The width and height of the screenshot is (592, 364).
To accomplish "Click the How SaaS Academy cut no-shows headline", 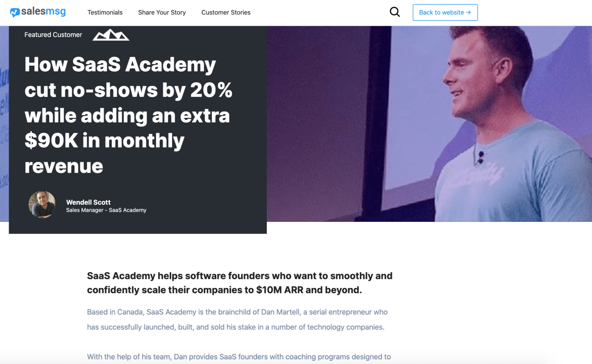I will 128,115.
